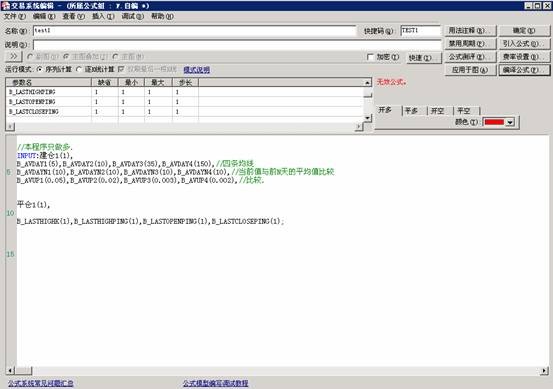553x389 pixels.
Task: Click the 缺省 column header
Action: click(x=105, y=83)
